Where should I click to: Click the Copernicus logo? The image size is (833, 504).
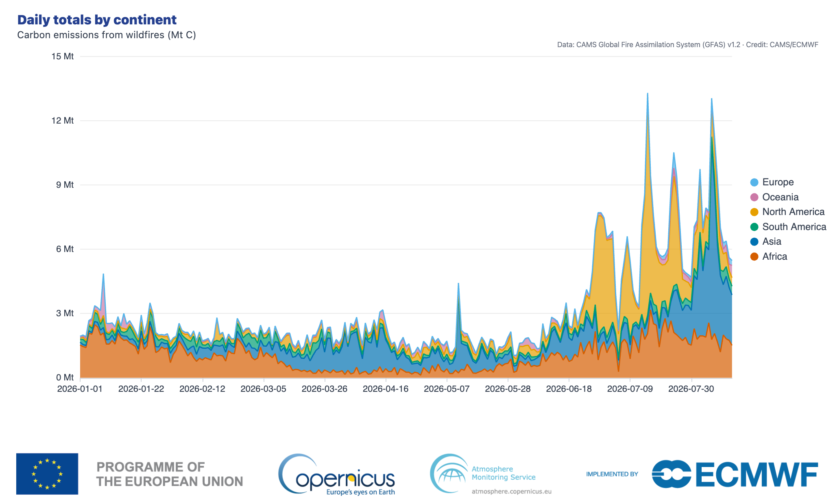pos(337,474)
